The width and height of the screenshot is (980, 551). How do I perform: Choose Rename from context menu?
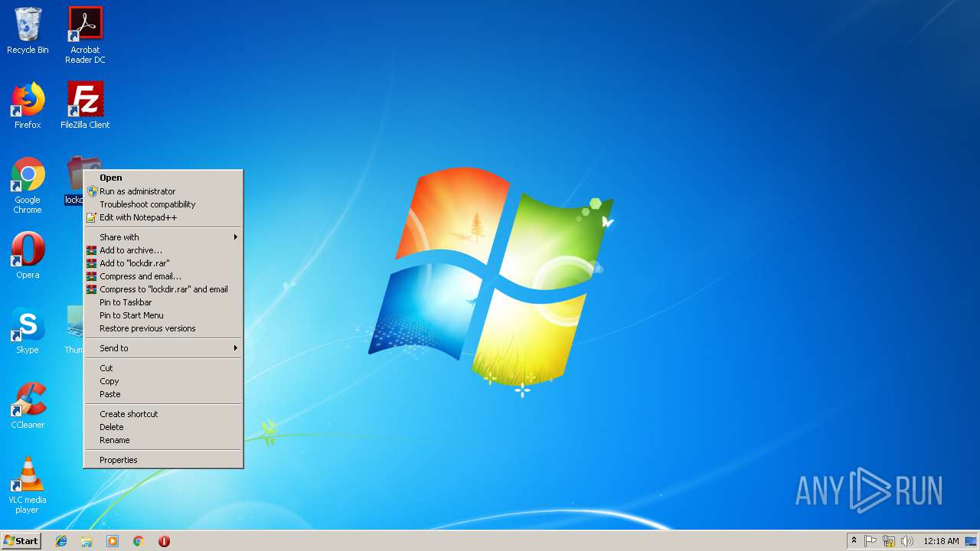pyautogui.click(x=163, y=440)
